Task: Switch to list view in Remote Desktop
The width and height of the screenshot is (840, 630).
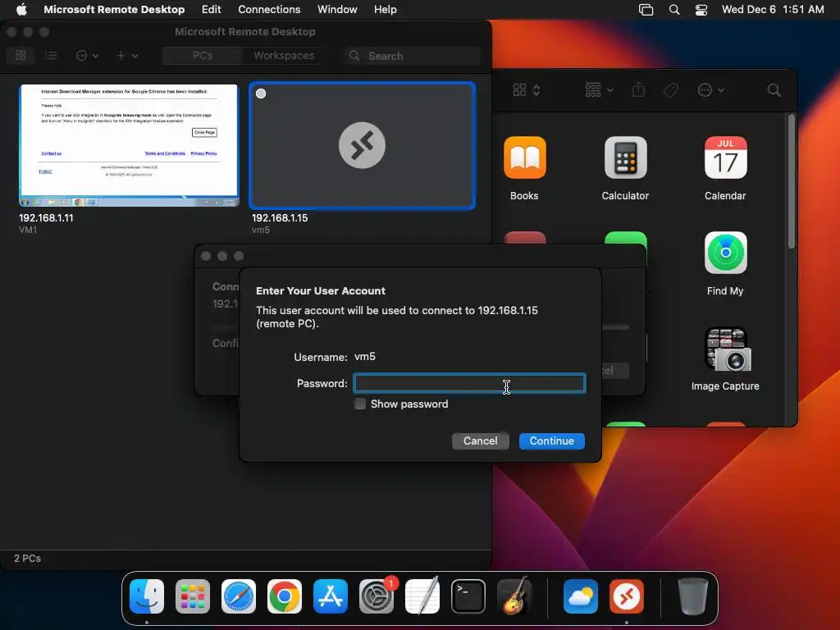Action: pos(51,55)
